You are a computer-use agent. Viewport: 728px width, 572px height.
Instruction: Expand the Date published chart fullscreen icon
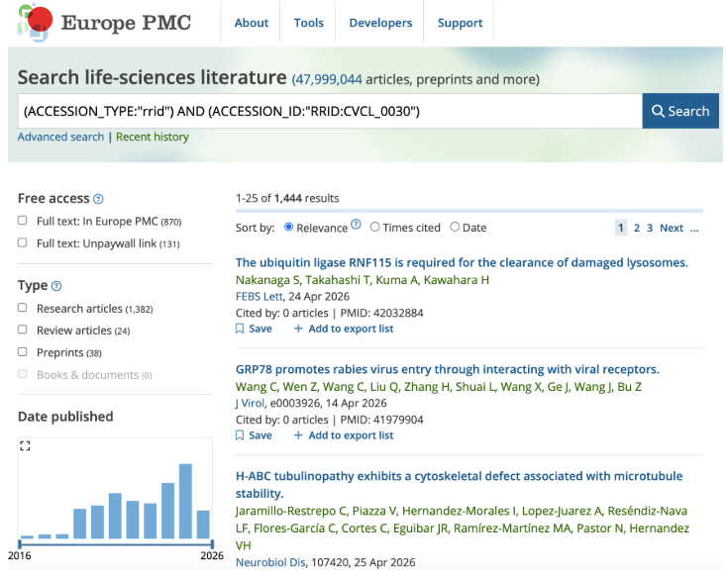pos(25,445)
